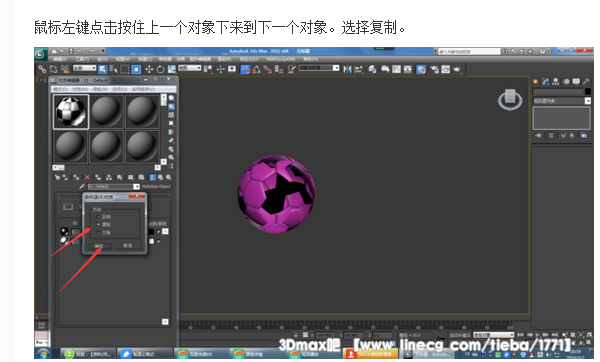Image resolution: width=600 pixels, height=362 pixels.
Task: Select the bottom-right material sample slot
Action: point(142,147)
